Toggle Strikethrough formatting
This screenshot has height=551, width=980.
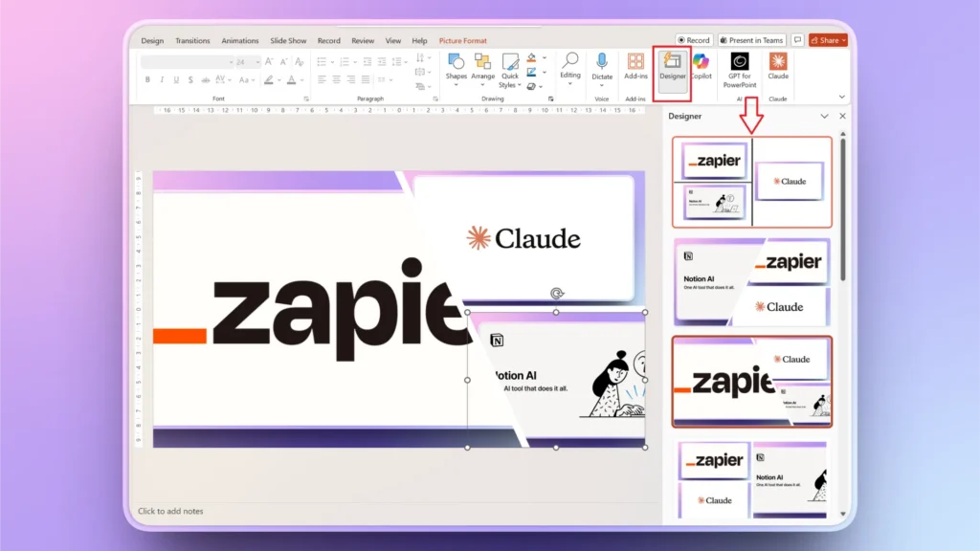205,80
